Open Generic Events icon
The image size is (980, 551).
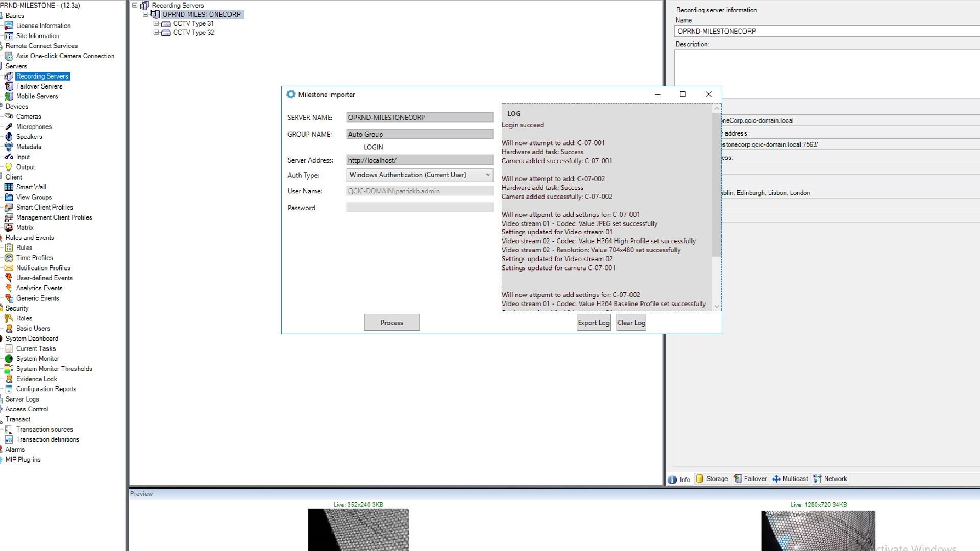point(9,298)
